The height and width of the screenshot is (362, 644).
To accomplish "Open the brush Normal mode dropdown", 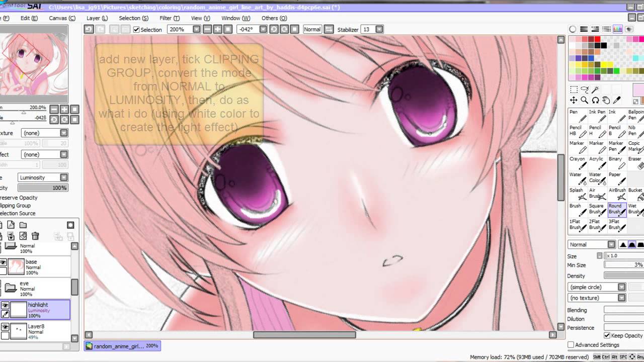I will click(611, 244).
